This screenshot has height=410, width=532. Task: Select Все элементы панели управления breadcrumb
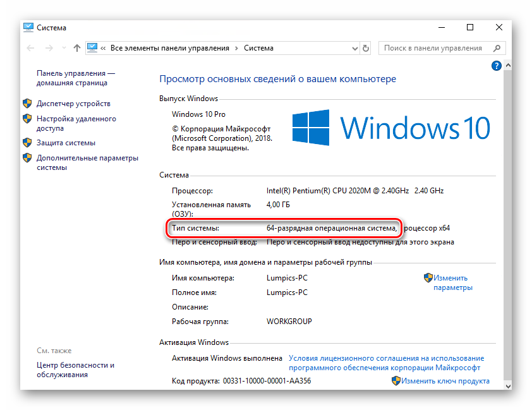169,48
